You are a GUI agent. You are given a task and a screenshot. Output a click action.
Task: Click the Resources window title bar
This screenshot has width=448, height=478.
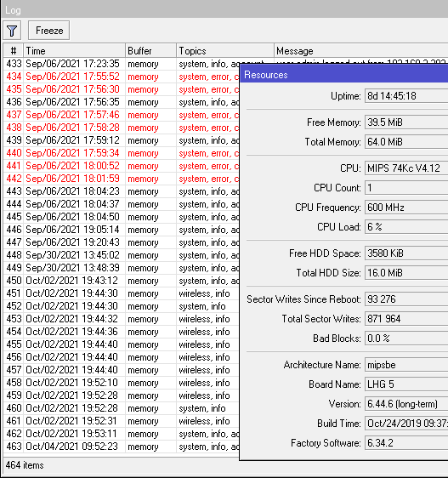[x=344, y=75]
